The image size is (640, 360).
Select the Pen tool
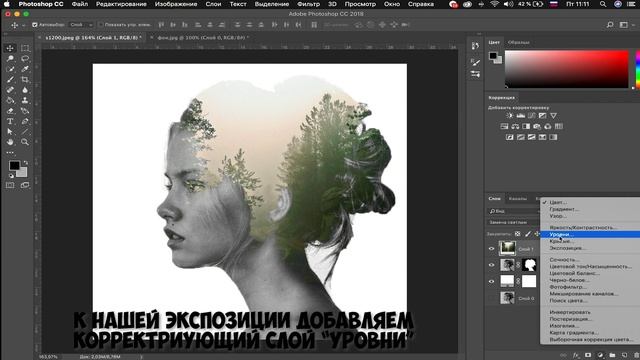point(25,121)
